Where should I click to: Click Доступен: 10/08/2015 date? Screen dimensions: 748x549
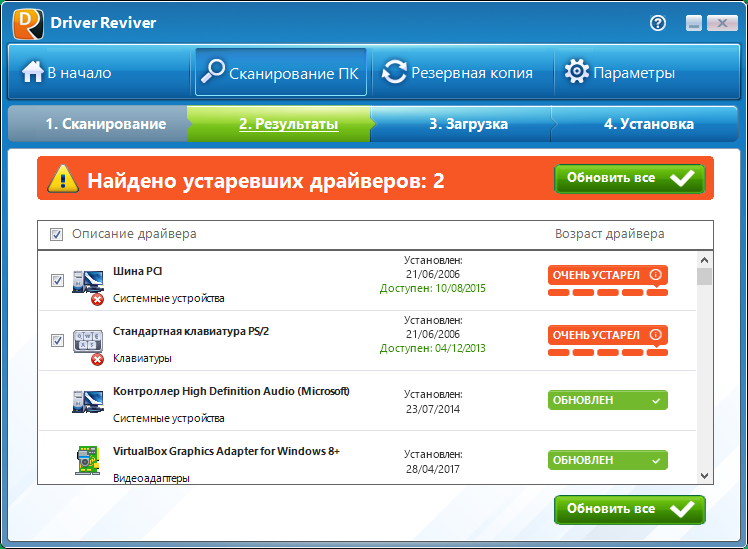pos(433,289)
